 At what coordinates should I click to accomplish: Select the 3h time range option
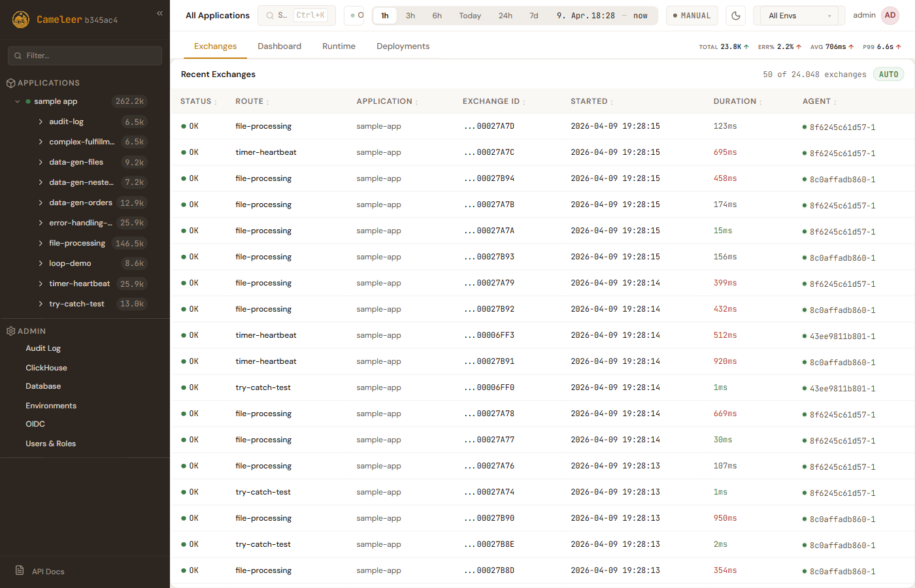click(410, 16)
